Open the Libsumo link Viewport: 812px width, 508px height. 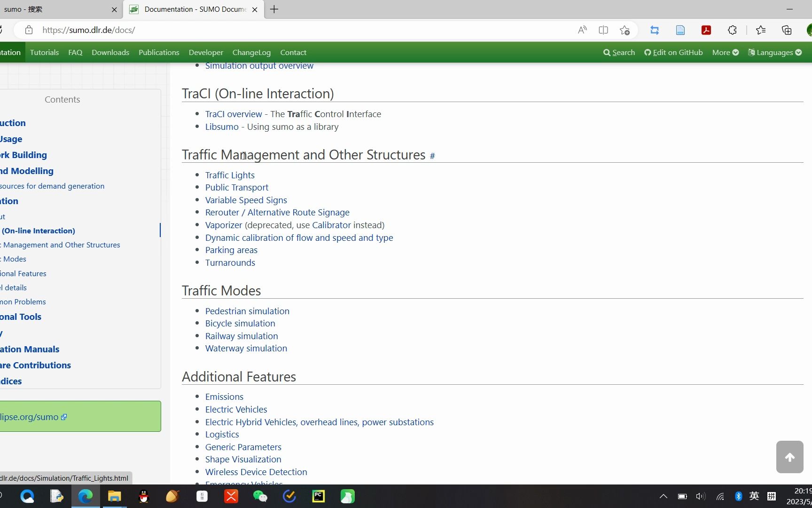(222, 127)
